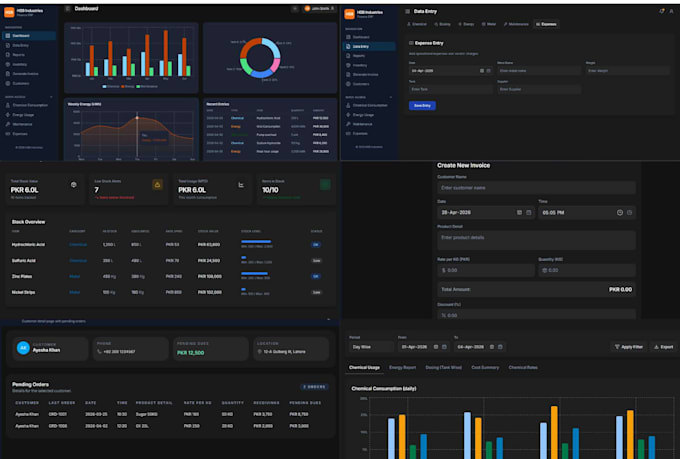680x459 pixels.
Task: Open Reports in Dashboard window sidebar
Action: [19, 55]
